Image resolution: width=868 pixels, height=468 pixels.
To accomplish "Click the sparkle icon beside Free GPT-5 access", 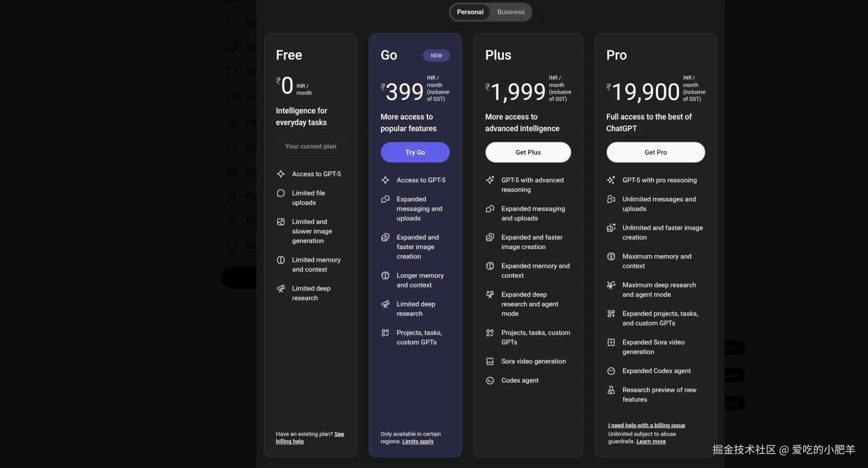I will point(281,174).
